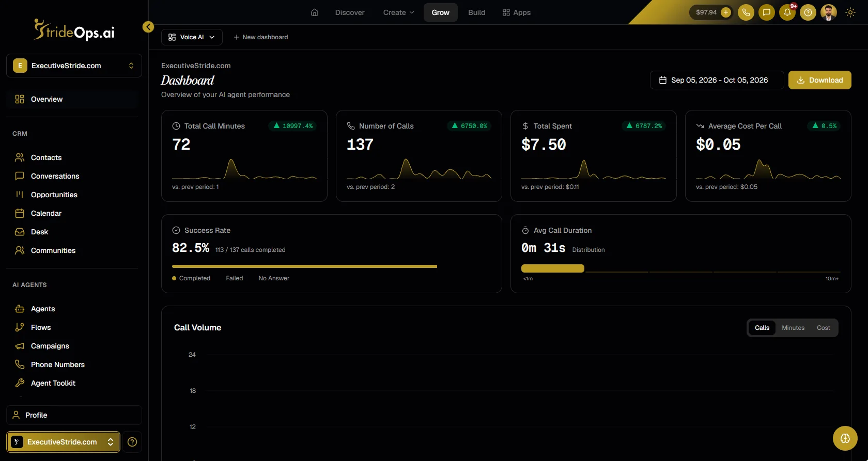Switch Call Volume chart to Minutes

793,328
